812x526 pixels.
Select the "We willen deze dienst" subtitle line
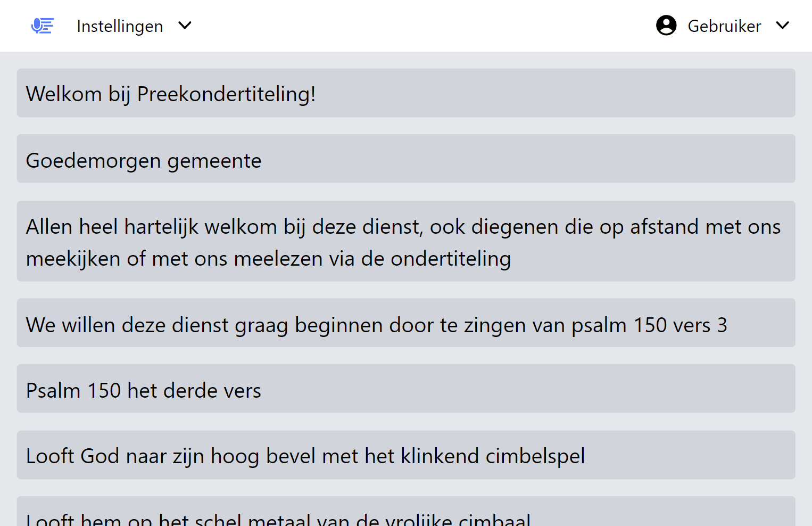[405, 323]
